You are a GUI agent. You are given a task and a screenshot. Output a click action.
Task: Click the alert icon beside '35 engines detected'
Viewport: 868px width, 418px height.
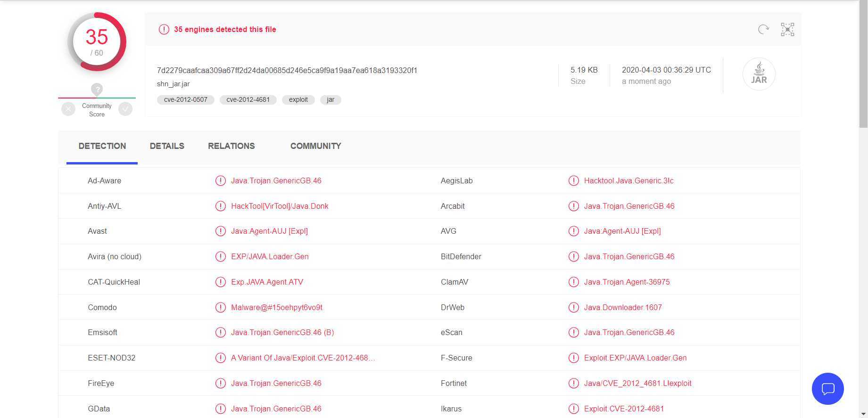click(x=164, y=29)
